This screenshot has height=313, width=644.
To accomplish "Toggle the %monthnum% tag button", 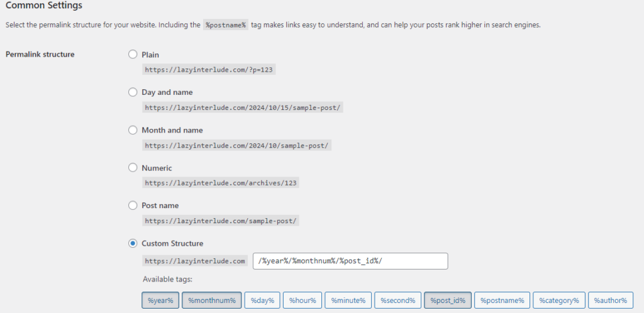I will coord(211,300).
